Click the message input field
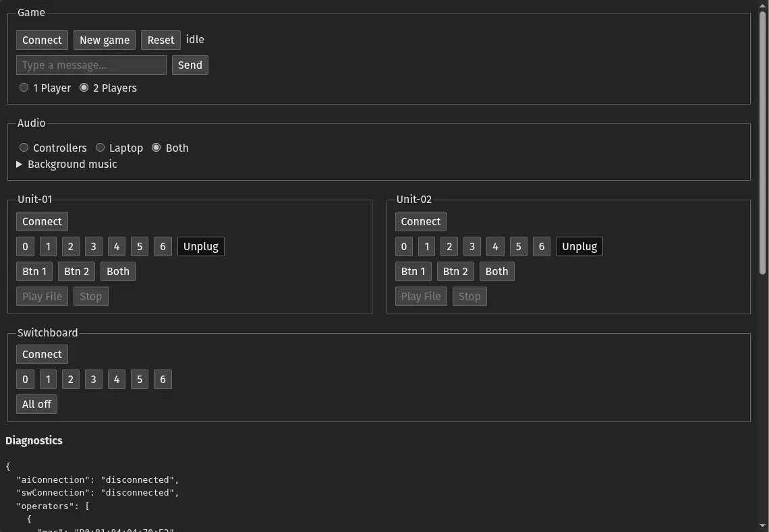The height and width of the screenshot is (532, 769). pyautogui.click(x=90, y=65)
